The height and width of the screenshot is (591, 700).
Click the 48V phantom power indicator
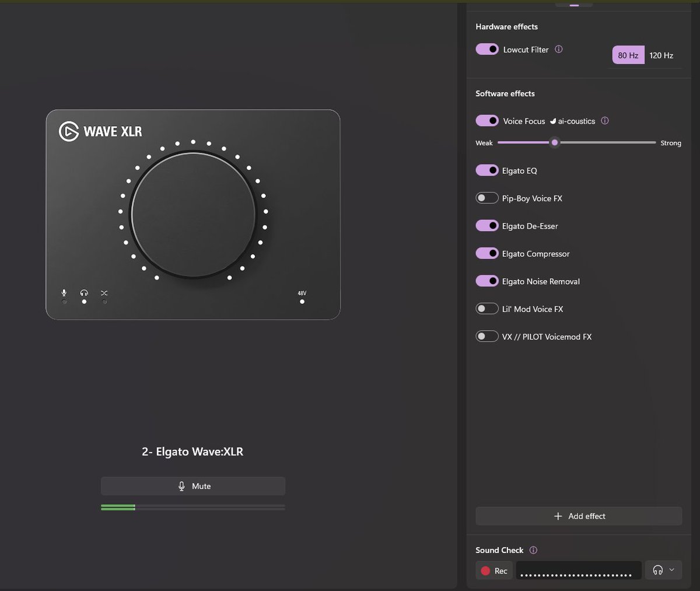(x=302, y=297)
